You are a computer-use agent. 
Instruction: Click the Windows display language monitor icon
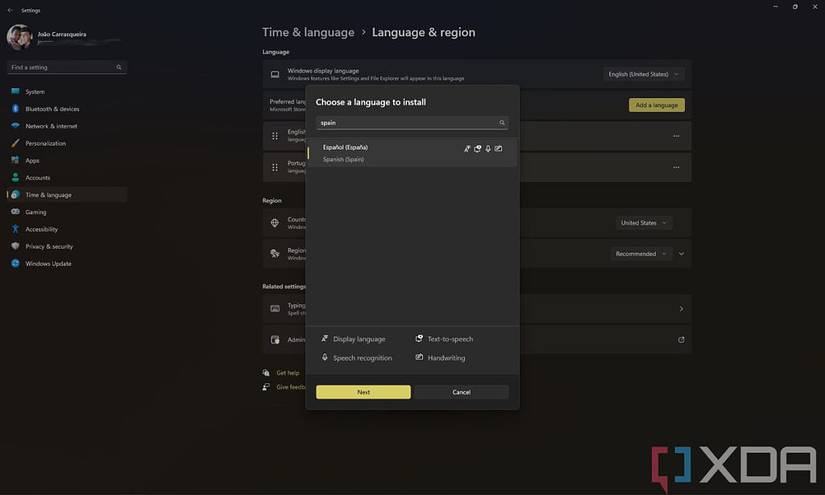(x=275, y=74)
